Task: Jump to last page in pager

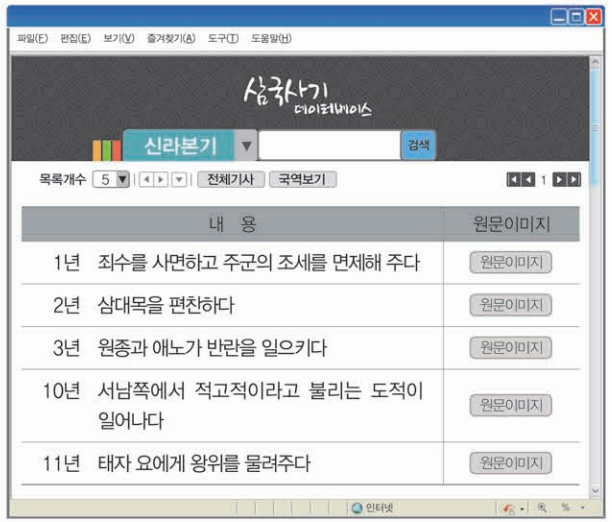Action: pos(574,180)
